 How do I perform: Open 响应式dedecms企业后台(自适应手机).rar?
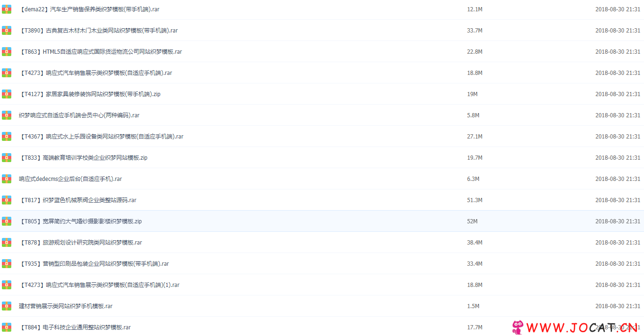[x=71, y=179]
